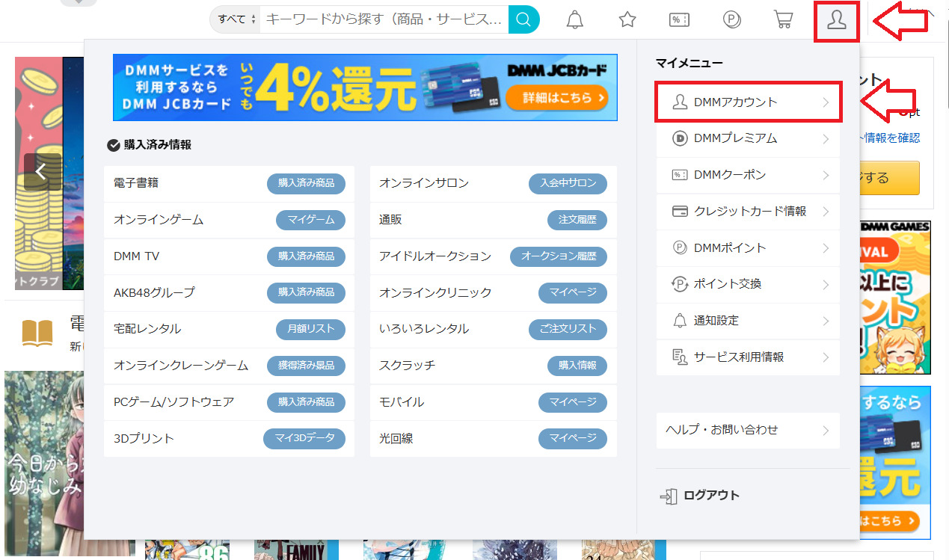Screen dimensions: 949x560
Task: Open the shopping cart
Action: 784,20
